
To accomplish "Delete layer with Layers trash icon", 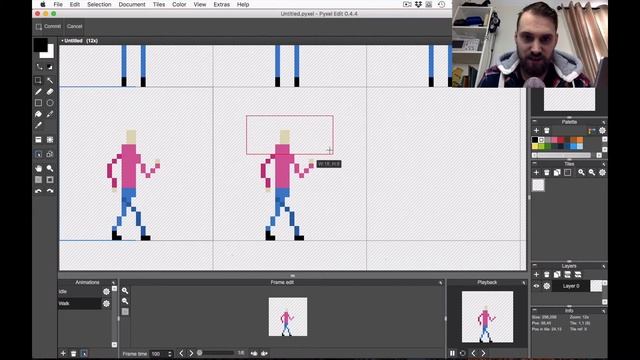I will [547, 275].
